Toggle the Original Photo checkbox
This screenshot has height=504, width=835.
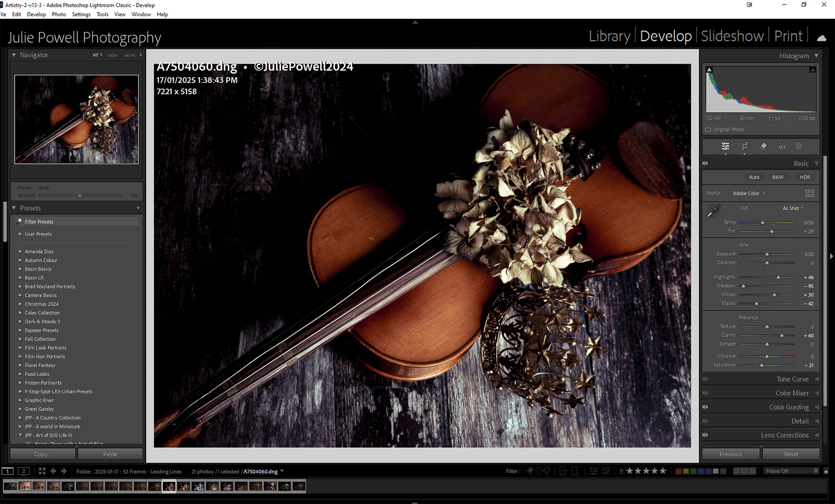tap(708, 130)
